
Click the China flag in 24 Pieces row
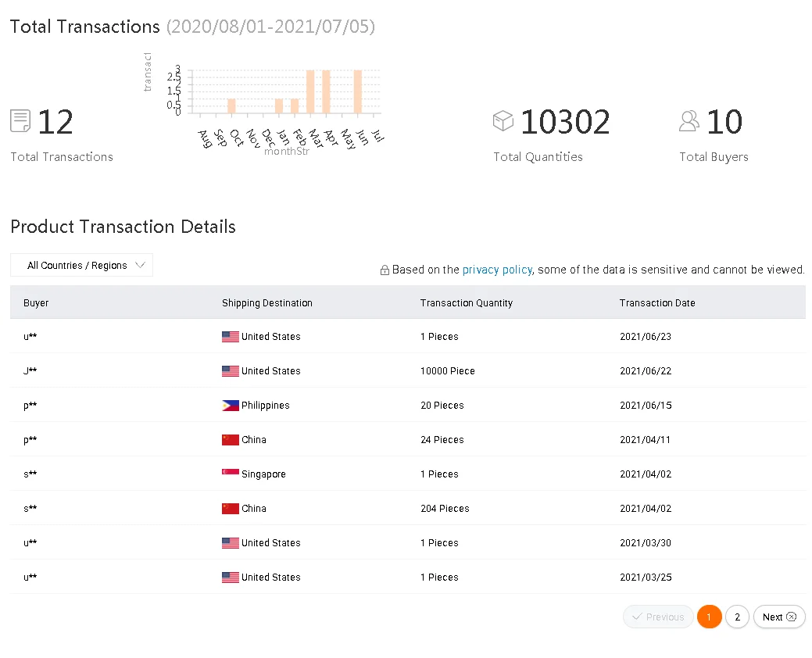(231, 440)
